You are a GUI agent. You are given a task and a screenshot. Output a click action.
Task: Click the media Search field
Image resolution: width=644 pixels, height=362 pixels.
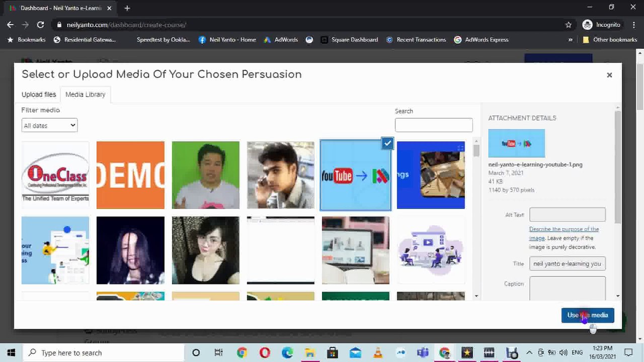click(x=434, y=125)
